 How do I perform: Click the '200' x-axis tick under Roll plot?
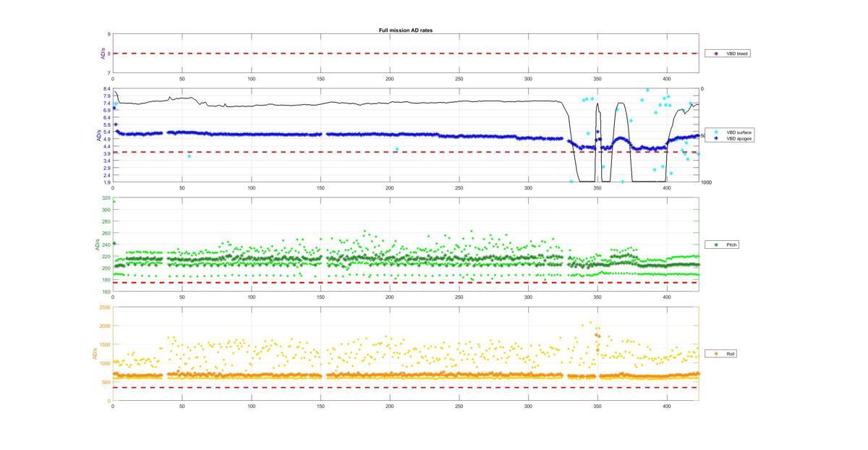point(390,406)
